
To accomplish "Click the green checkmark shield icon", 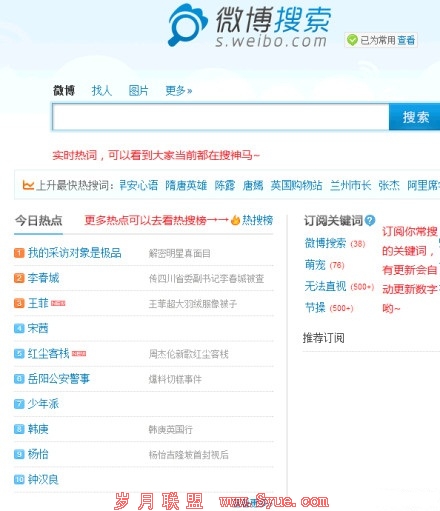I will click(352, 40).
